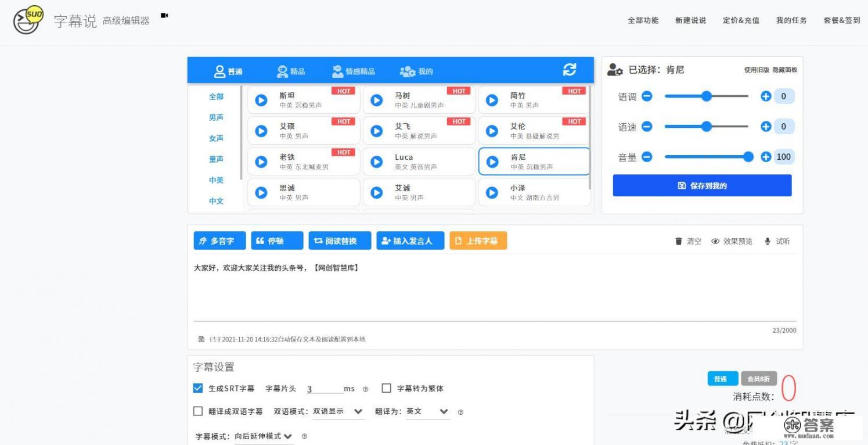
Task: Play the 马树 voice sample
Action: (x=377, y=101)
